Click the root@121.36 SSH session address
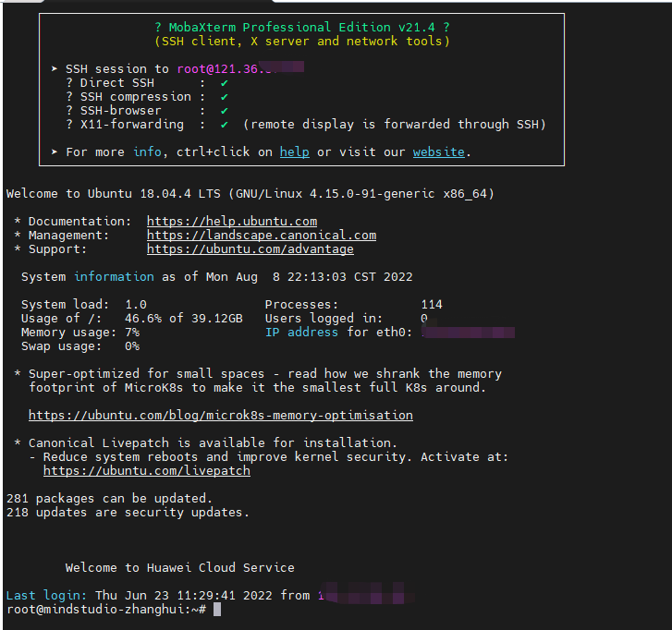 (224, 69)
